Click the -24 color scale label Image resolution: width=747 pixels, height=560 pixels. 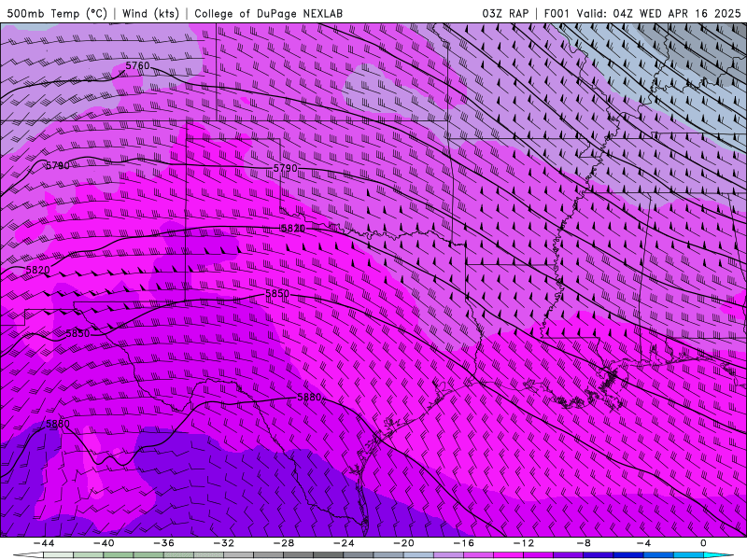point(344,543)
